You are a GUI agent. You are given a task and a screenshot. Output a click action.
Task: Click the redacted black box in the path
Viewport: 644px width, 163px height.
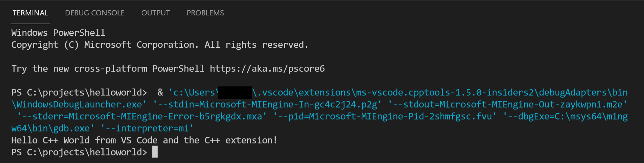click(235, 93)
